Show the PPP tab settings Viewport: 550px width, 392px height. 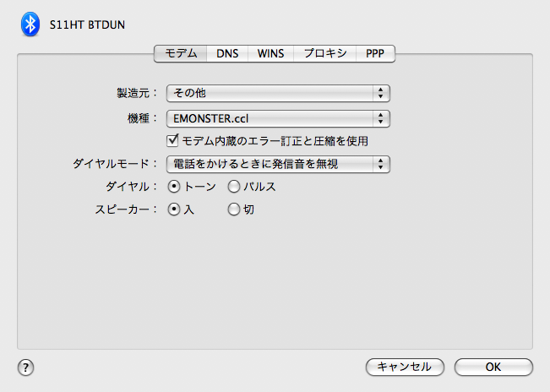point(375,52)
